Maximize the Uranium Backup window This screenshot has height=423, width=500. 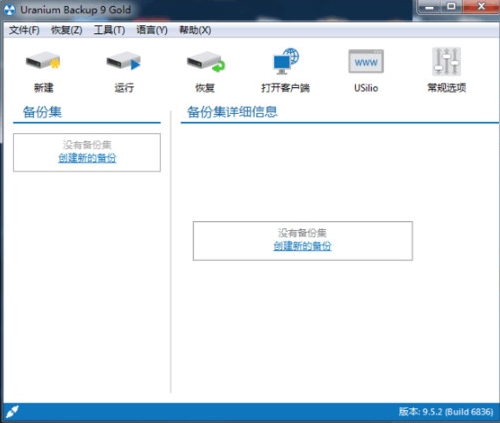coord(451,7)
